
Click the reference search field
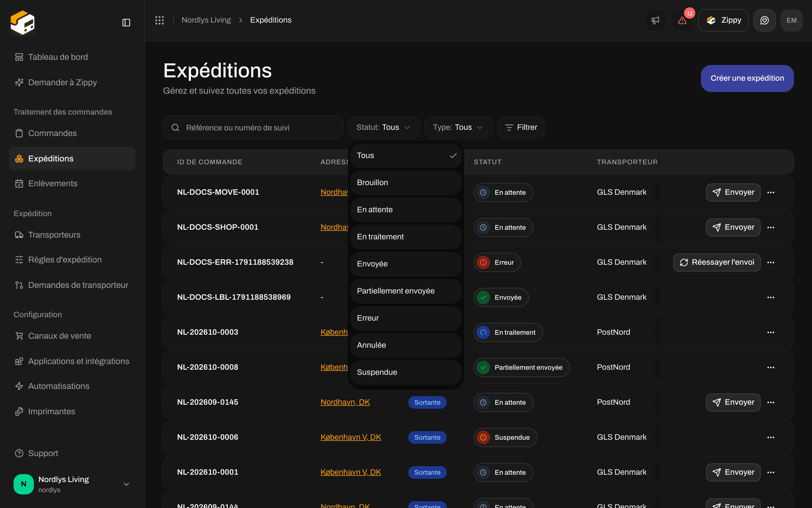[253, 128]
